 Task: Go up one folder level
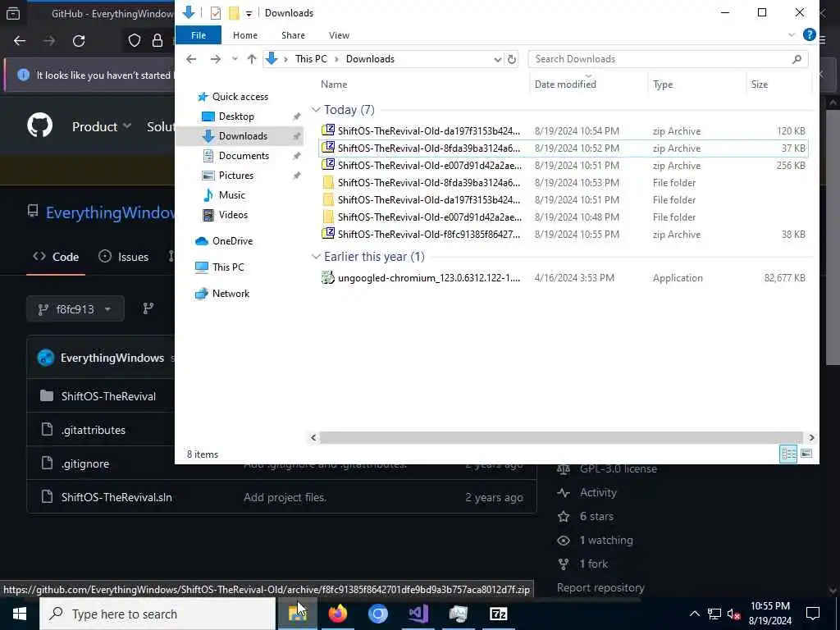point(251,59)
